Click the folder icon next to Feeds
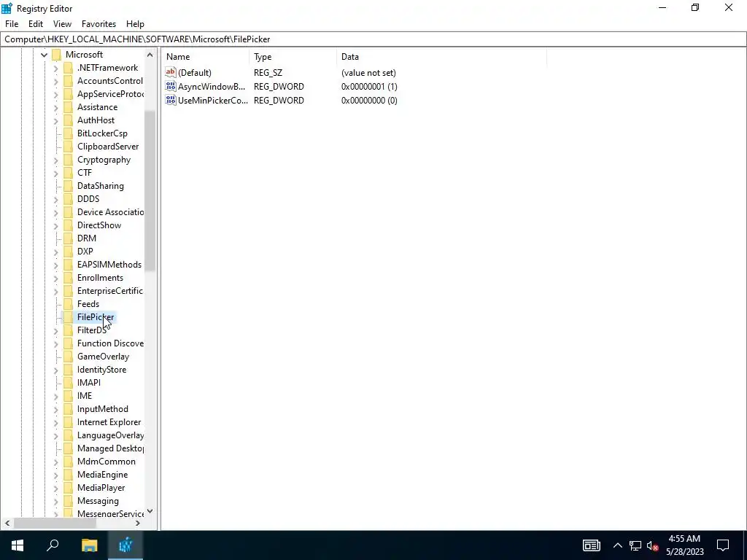Viewport: 747px width, 560px height. click(x=68, y=304)
